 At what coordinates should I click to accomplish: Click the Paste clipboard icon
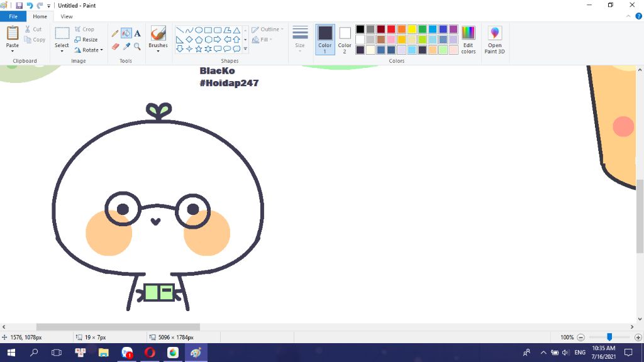point(13,33)
